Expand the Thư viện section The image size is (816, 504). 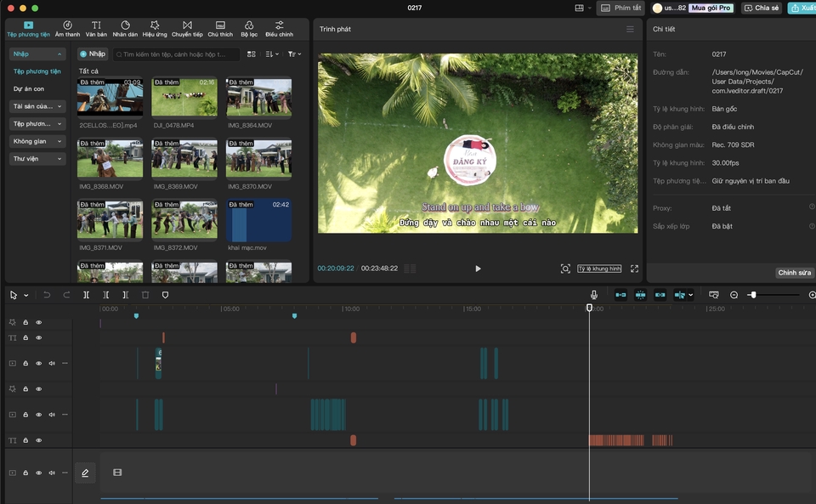point(37,159)
